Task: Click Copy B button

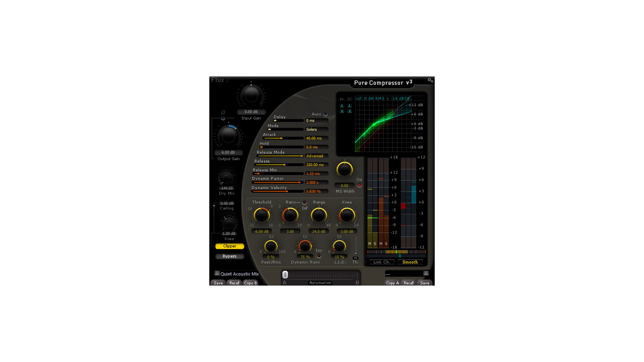Action: [250, 283]
